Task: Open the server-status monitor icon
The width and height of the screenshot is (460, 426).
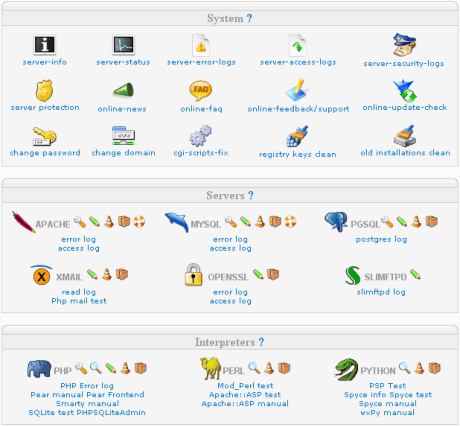Action: [x=123, y=45]
